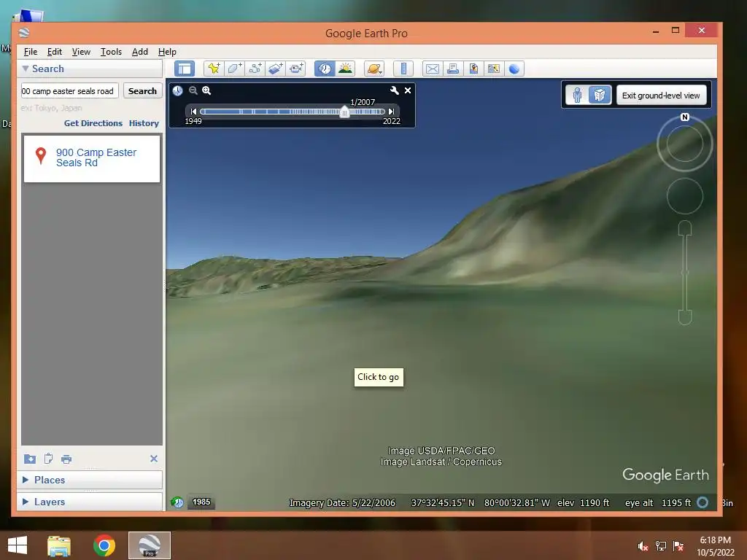
Task: Open the Windows Start button
Action: pyautogui.click(x=18, y=545)
